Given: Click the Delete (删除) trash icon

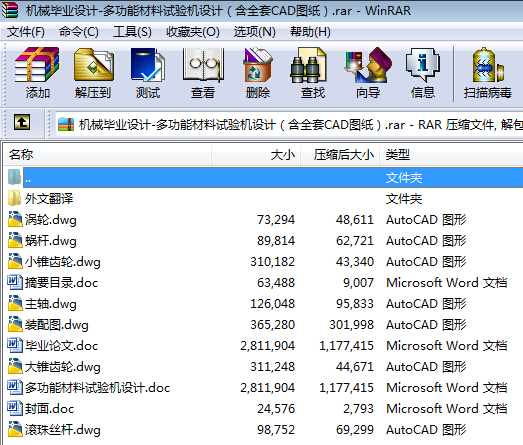Looking at the screenshot, I should [258, 64].
